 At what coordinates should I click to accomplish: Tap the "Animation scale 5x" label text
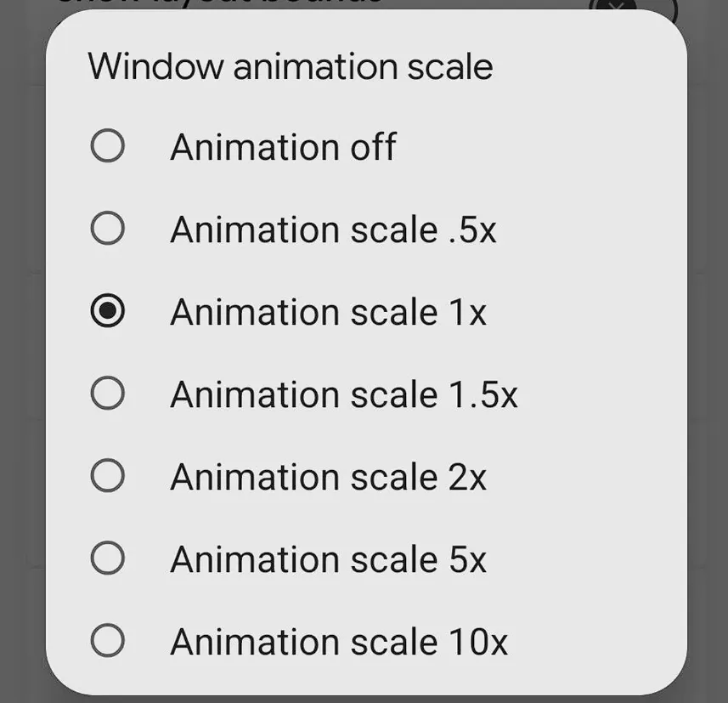(x=328, y=559)
